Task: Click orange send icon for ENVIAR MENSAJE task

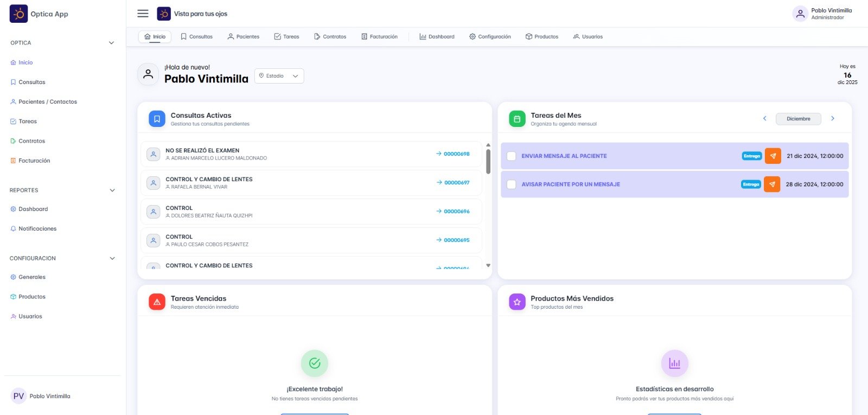Action: pyautogui.click(x=773, y=156)
